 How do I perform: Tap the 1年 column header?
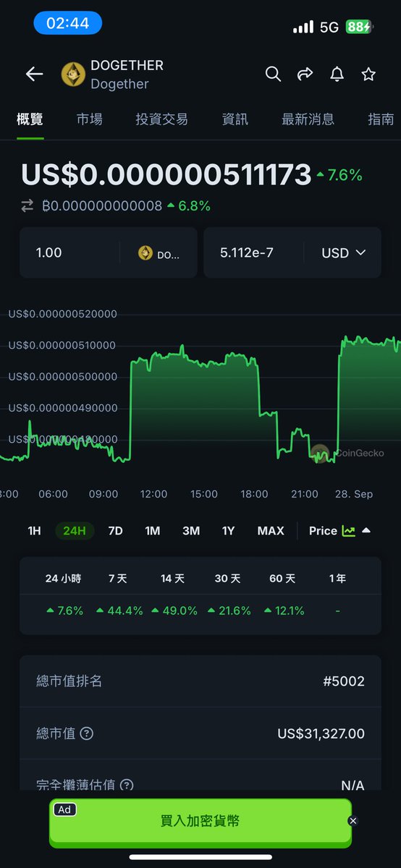point(337,579)
